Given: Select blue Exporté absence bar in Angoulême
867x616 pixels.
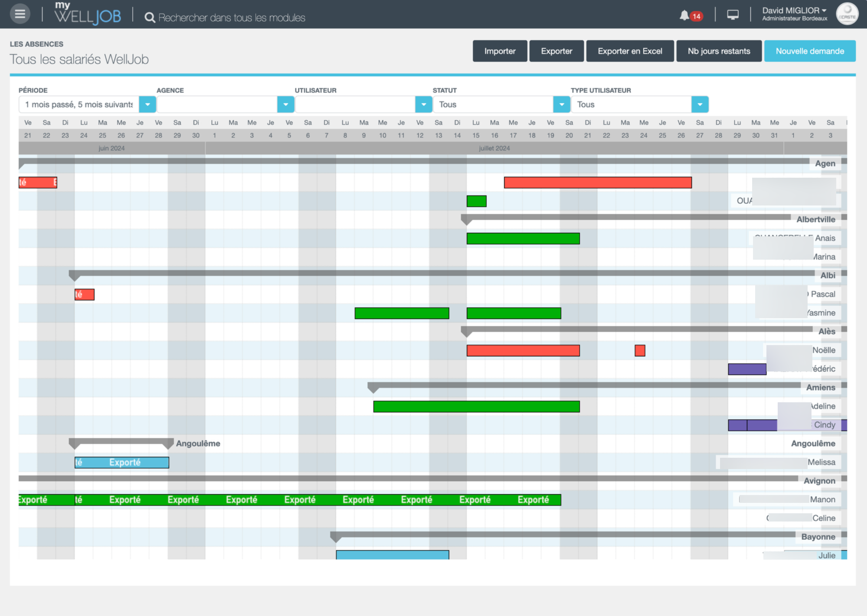Looking at the screenshot, I should [x=122, y=463].
